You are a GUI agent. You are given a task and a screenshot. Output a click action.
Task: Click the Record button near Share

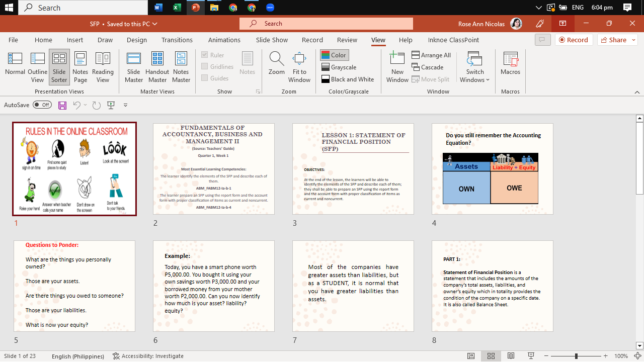pos(574,40)
